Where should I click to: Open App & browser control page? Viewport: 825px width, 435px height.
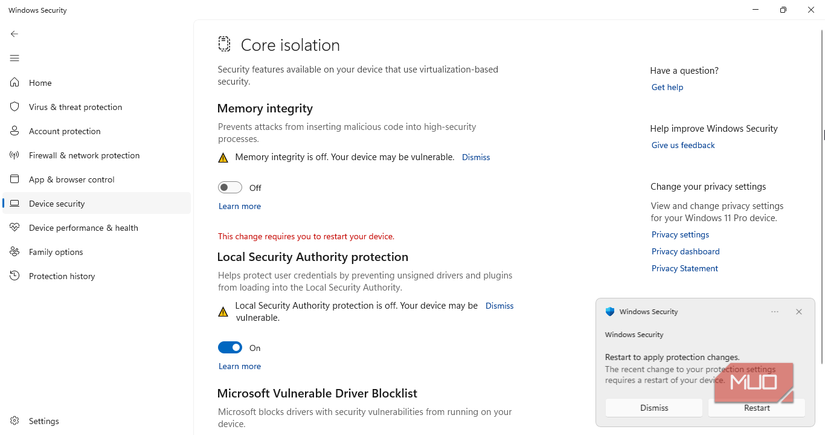(97, 179)
